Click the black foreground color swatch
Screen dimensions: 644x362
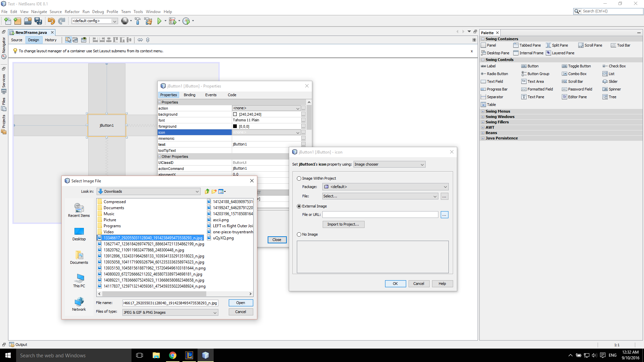(x=235, y=126)
